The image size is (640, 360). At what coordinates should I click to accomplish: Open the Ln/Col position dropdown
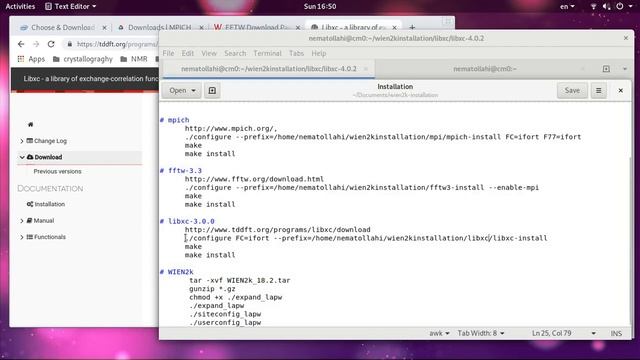pos(563,333)
